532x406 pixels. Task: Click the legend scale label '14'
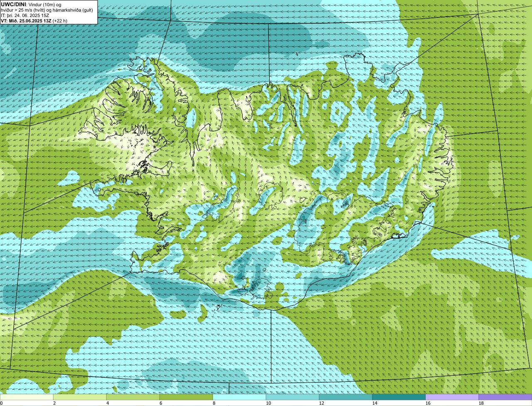(375, 403)
